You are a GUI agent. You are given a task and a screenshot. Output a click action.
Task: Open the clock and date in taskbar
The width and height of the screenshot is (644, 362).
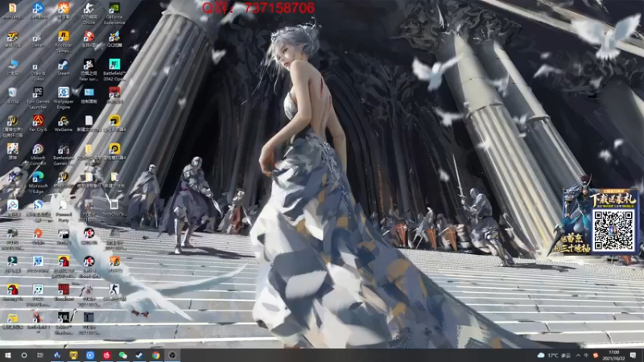click(614, 356)
